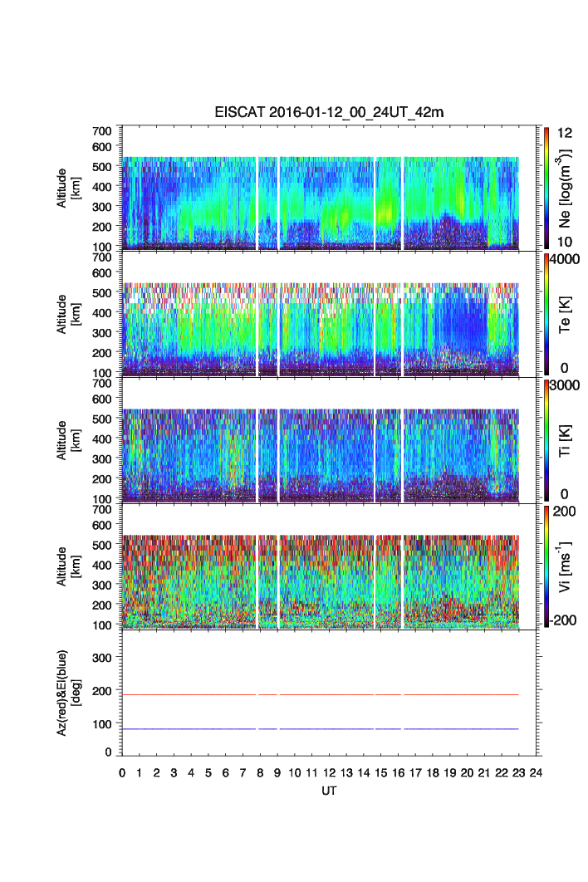Click the Vi color bar minimum -200
The height and width of the screenshot is (882, 588).
563,620
